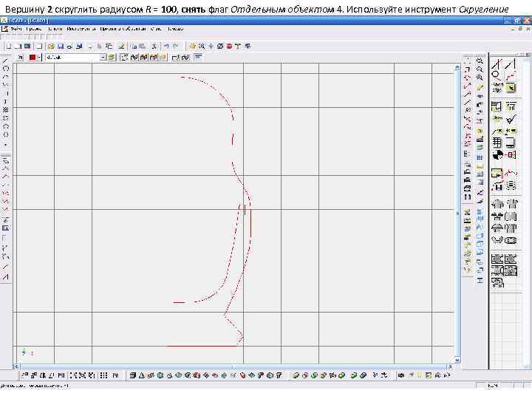Screen dimensions: 532x399
Task: Select the circle tool in right panel
Action: [x=497, y=75]
